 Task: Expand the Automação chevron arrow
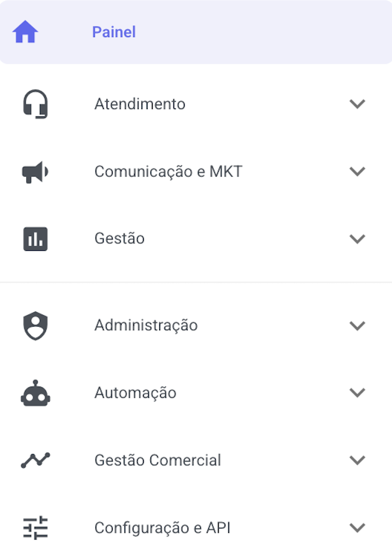click(x=357, y=393)
